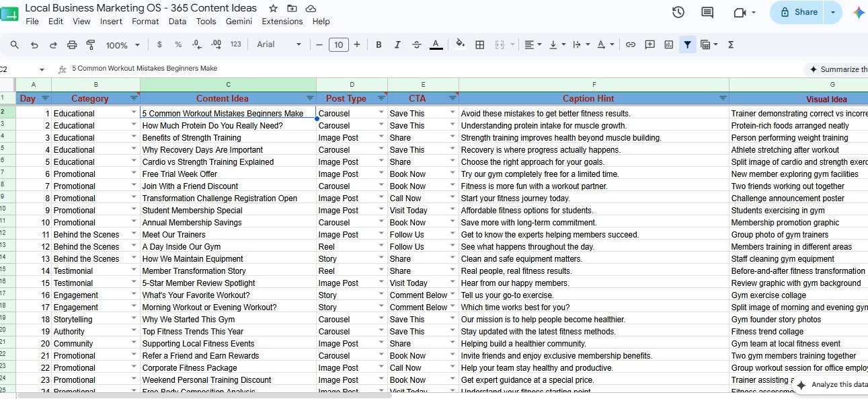Open the Data menu
Image resolution: width=868 pixels, height=399 pixels.
177,22
